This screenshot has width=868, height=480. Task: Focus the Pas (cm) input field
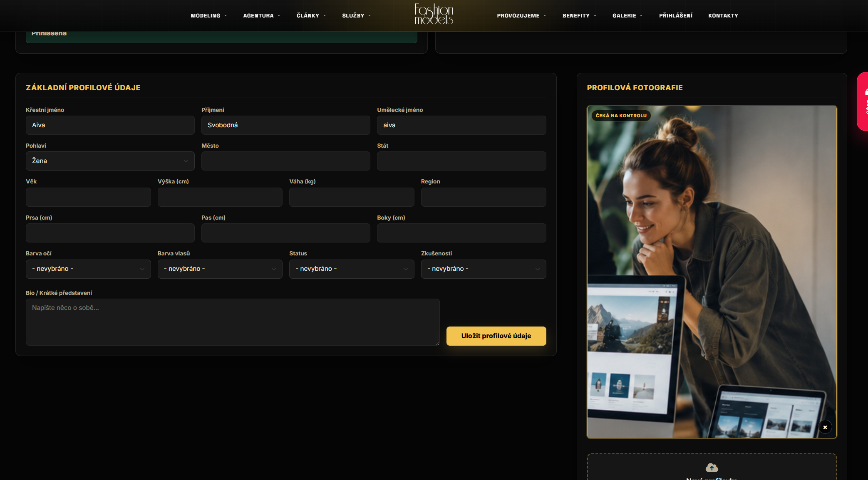tap(286, 233)
